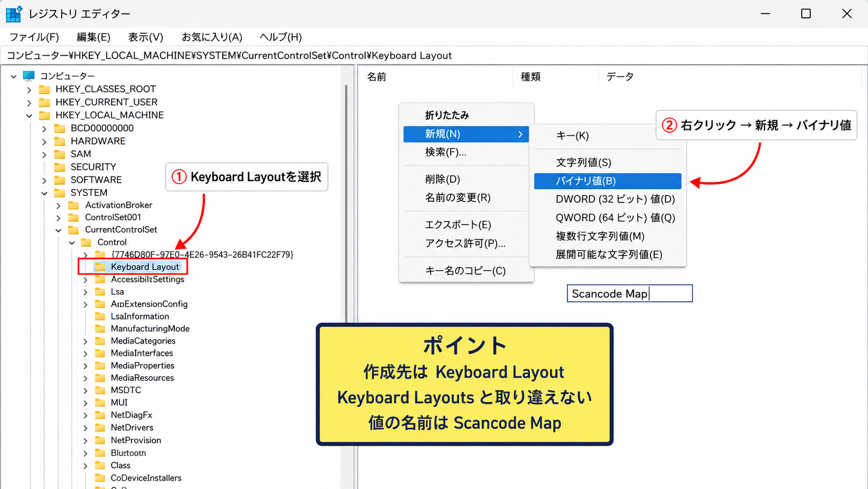Click the HKEY_LOCAL_MACHINE folder icon
Image resolution: width=868 pixels, height=489 pixels.
click(45, 115)
